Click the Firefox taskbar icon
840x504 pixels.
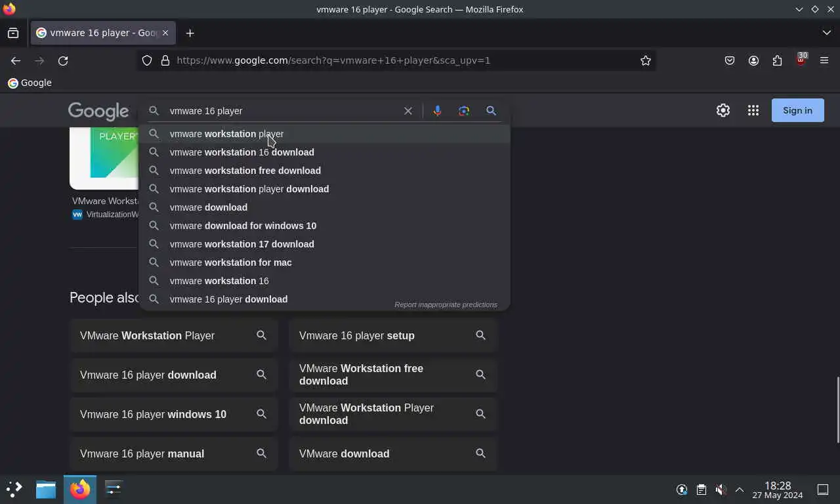80,489
